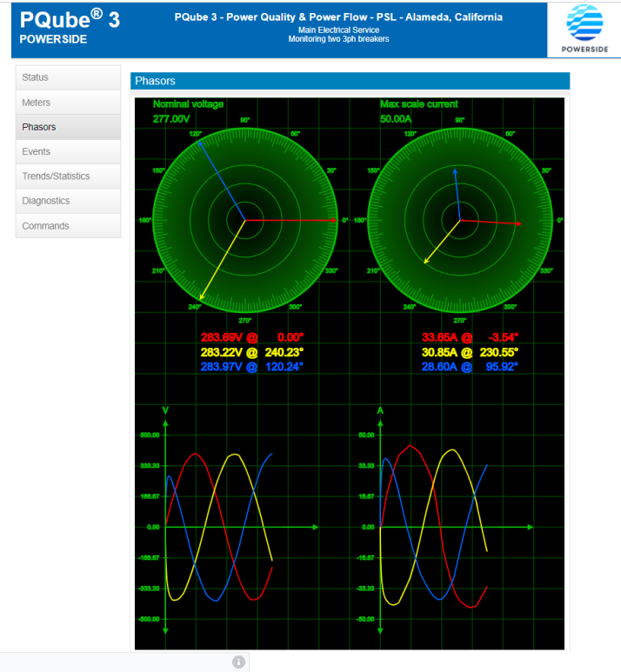Click the 240.23° yellow voltage angle

pos(284,352)
